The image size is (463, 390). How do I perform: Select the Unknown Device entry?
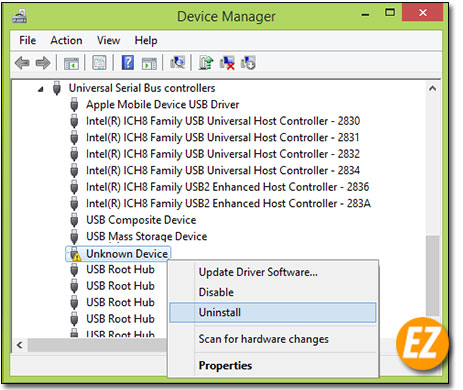pyautogui.click(x=127, y=254)
